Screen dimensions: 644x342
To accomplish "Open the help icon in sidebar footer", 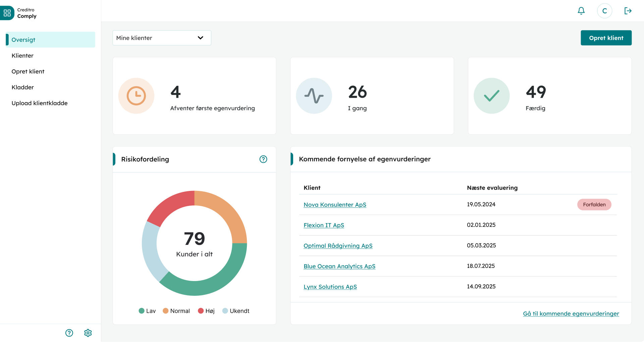I will tap(69, 333).
